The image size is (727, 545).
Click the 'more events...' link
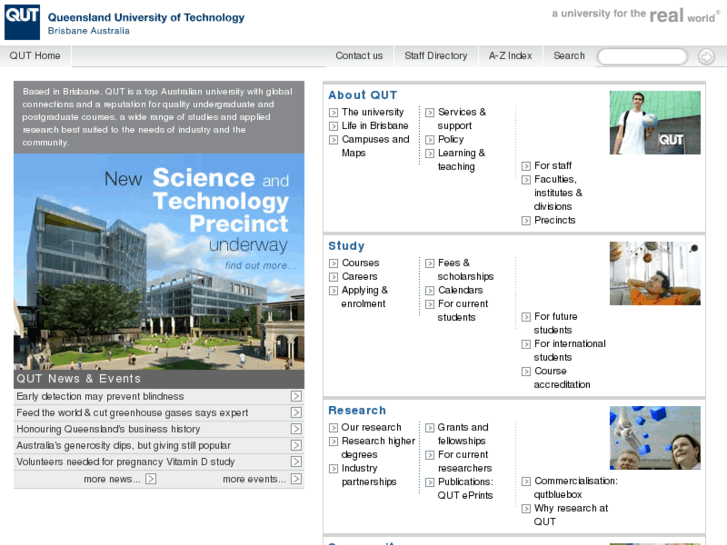254,479
